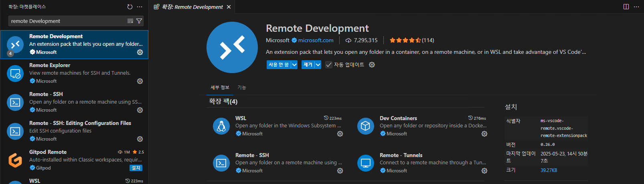This screenshot has width=644, height=184.
Task: Click the WSL penguin icon in pack
Action: (x=221, y=126)
